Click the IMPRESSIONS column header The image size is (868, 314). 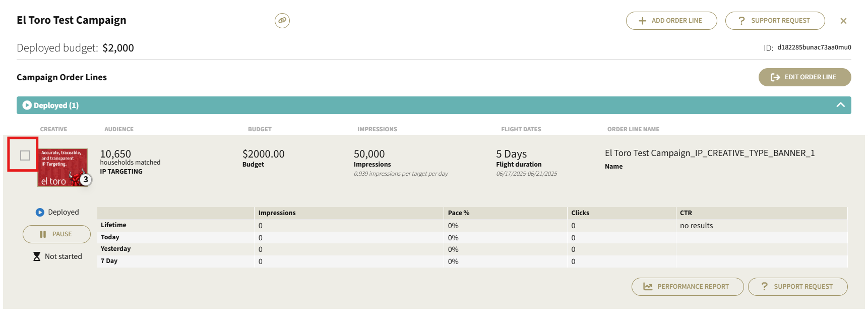click(x=377, y=129)
